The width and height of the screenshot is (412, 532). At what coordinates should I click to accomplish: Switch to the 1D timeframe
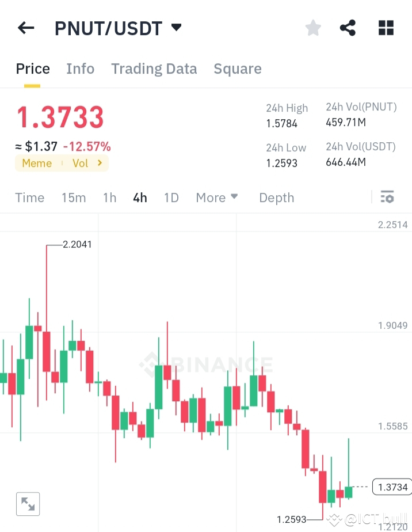[171, 197]
